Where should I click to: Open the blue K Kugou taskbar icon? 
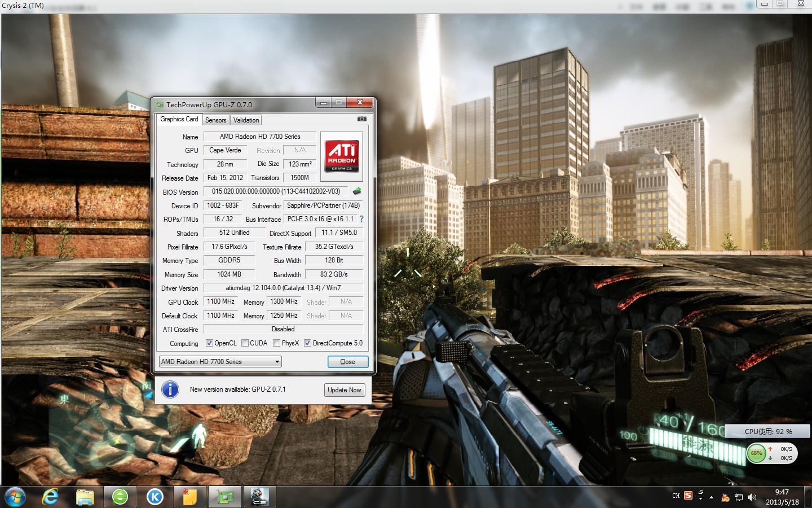click(155, 497)
